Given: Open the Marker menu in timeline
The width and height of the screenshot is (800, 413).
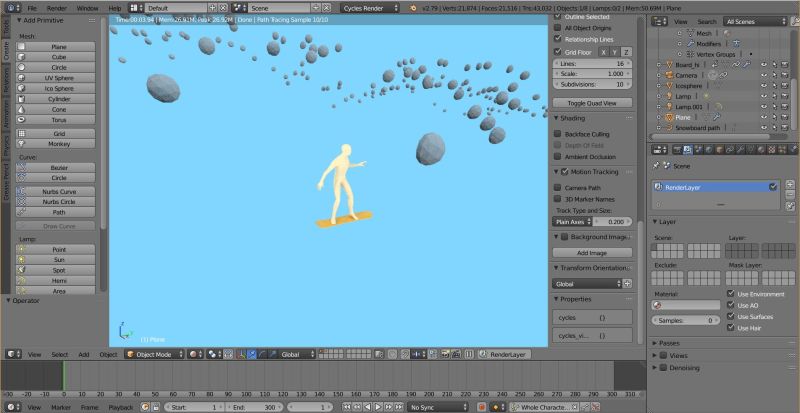Looking at the screenshot, I should (61, 407).
